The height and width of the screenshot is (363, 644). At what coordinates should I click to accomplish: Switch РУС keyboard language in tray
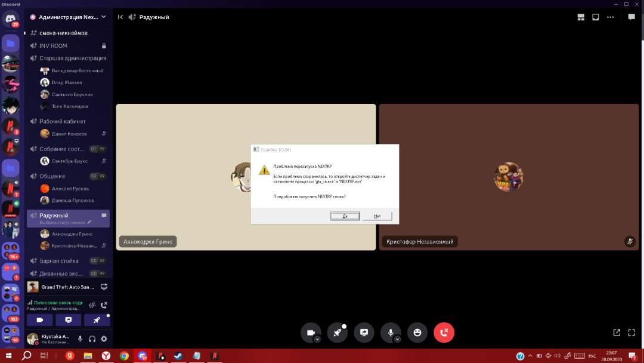[592, 356]
